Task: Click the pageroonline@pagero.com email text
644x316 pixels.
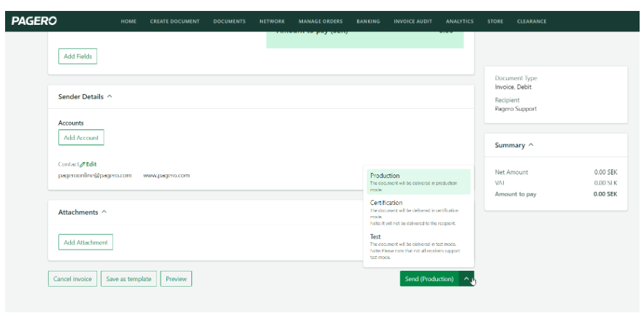Action: pos(95,175)
